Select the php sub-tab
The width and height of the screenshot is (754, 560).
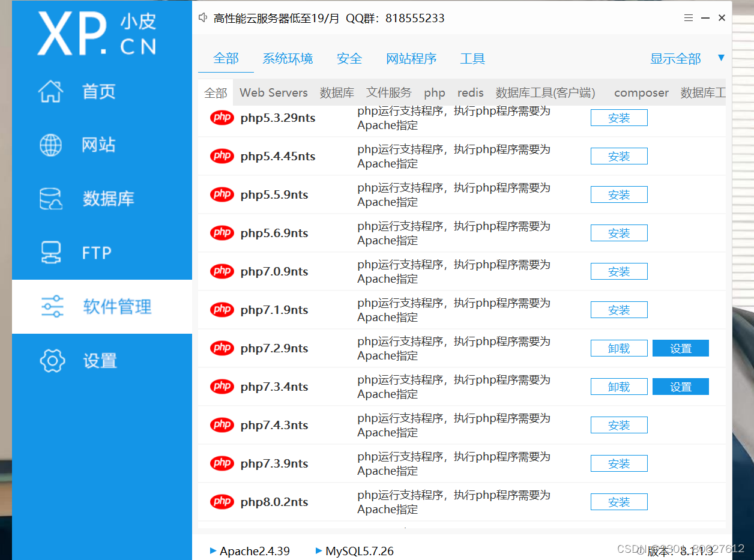point(435,93)
